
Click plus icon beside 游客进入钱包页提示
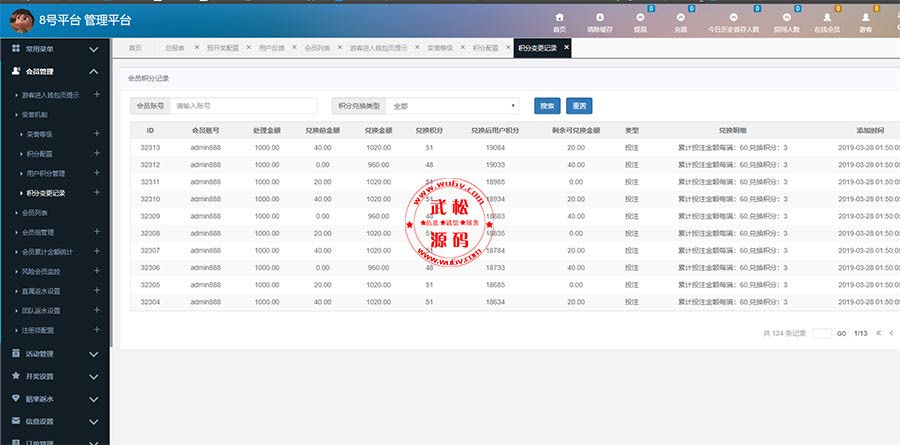pos(97,94)
